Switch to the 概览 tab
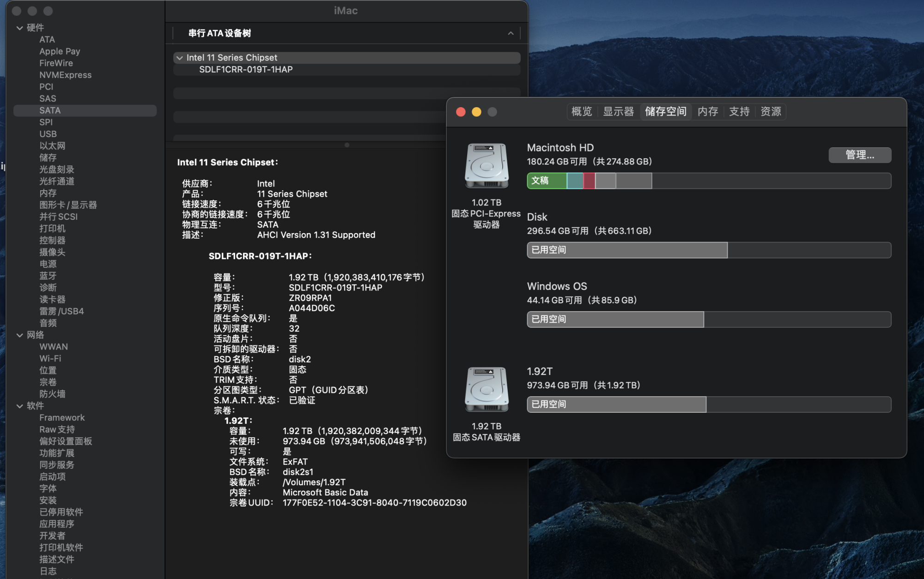 (x=581, y=112)
